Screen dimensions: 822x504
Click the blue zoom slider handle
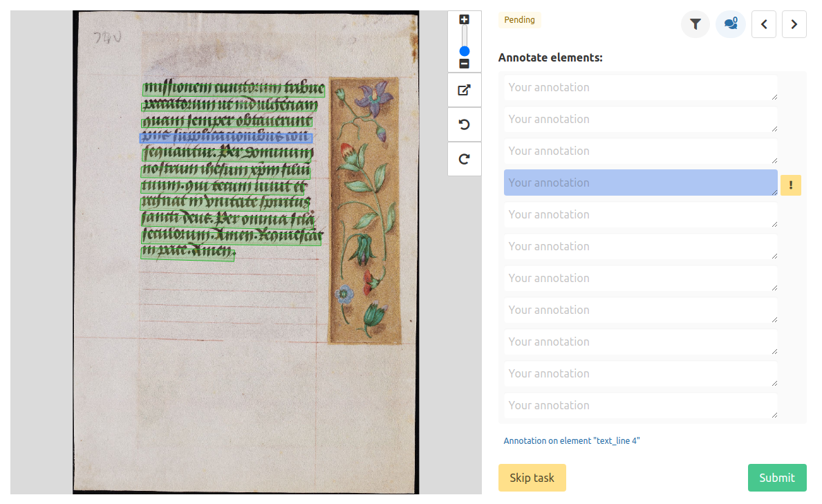point(464,51)
